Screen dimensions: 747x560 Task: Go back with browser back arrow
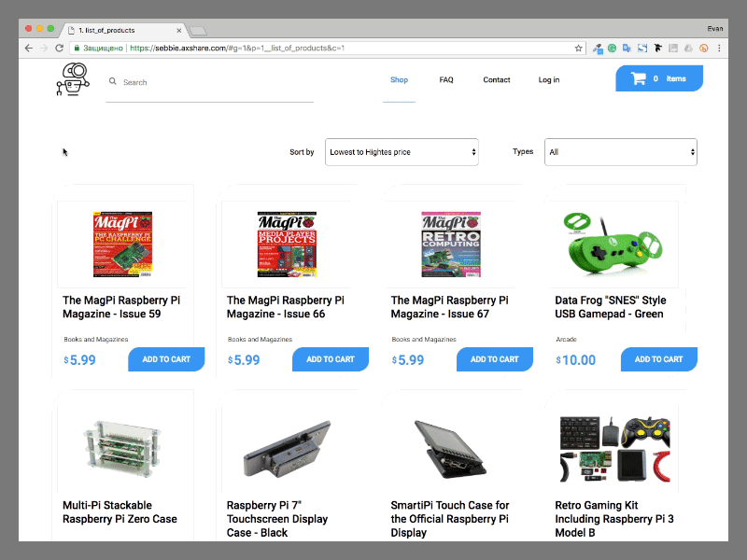29,49
